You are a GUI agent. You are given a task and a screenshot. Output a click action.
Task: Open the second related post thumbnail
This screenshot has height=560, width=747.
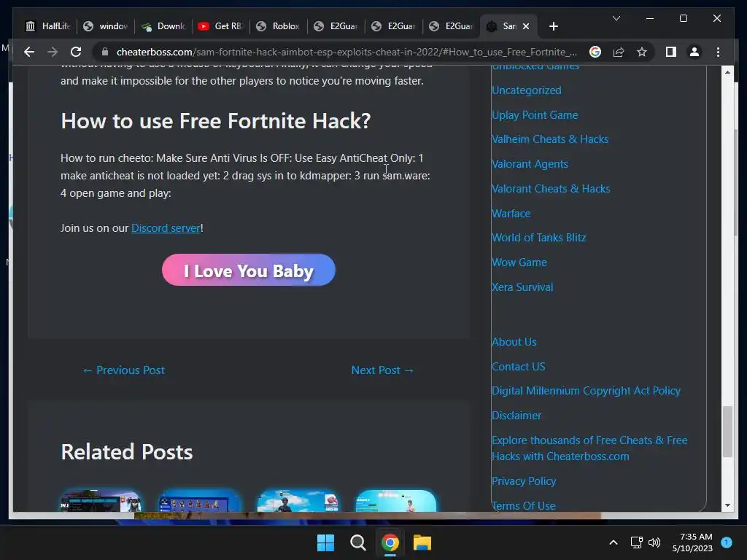click(200, 501)
